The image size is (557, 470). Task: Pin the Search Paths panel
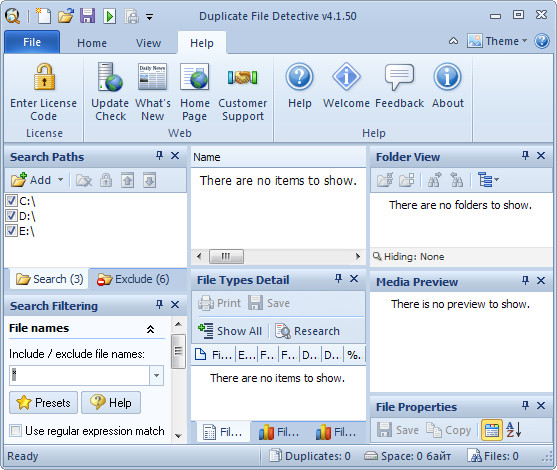point(159,156)
